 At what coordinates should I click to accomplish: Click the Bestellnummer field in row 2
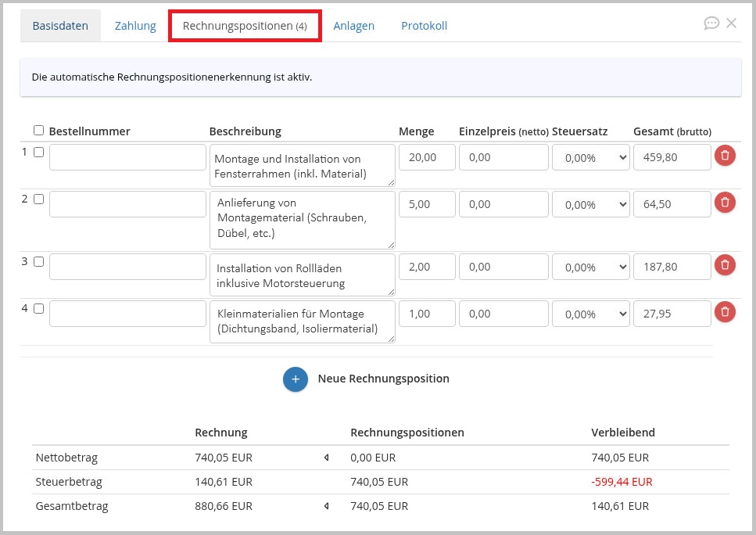coord(127,204)
